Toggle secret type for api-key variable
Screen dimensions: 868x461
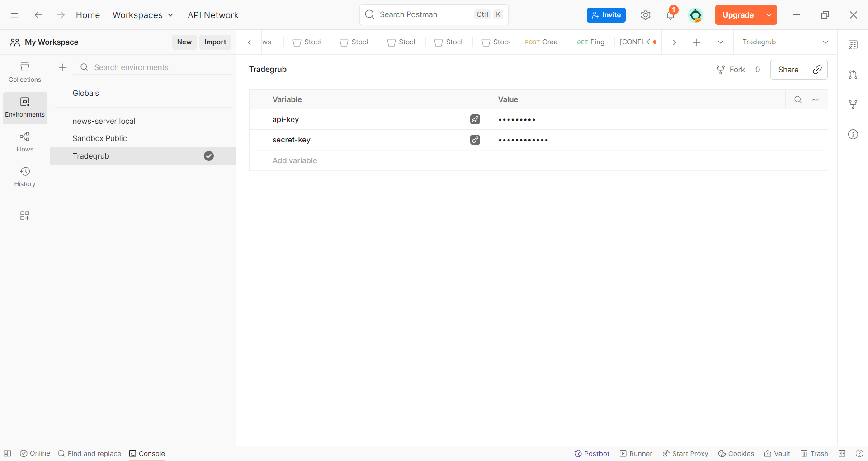[x=475, y=119]
